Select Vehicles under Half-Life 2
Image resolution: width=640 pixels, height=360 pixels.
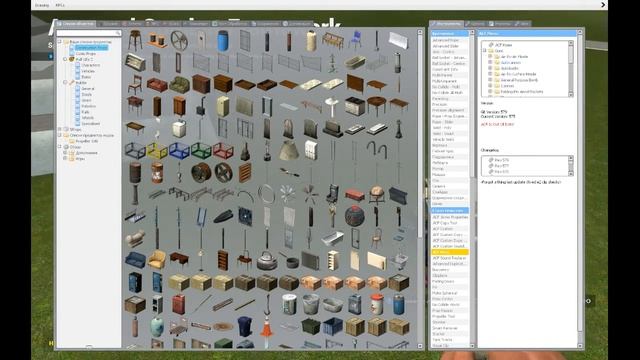click(x=88, y=71)
